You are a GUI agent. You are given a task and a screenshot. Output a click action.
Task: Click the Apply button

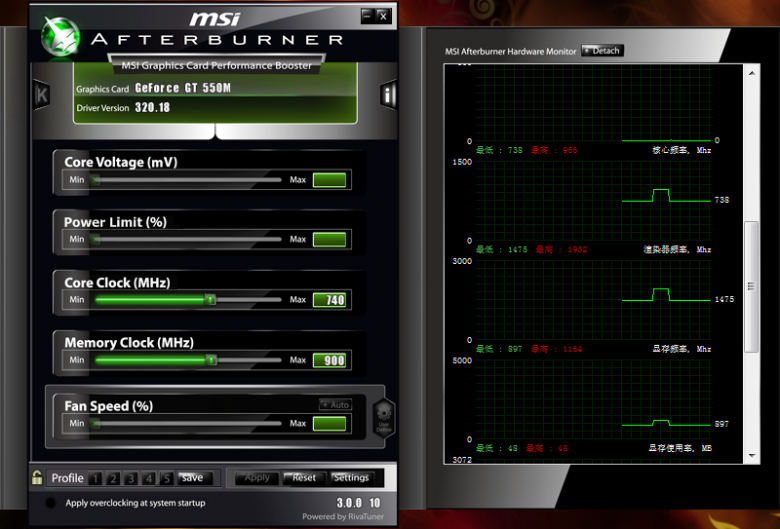pos(257,478)
